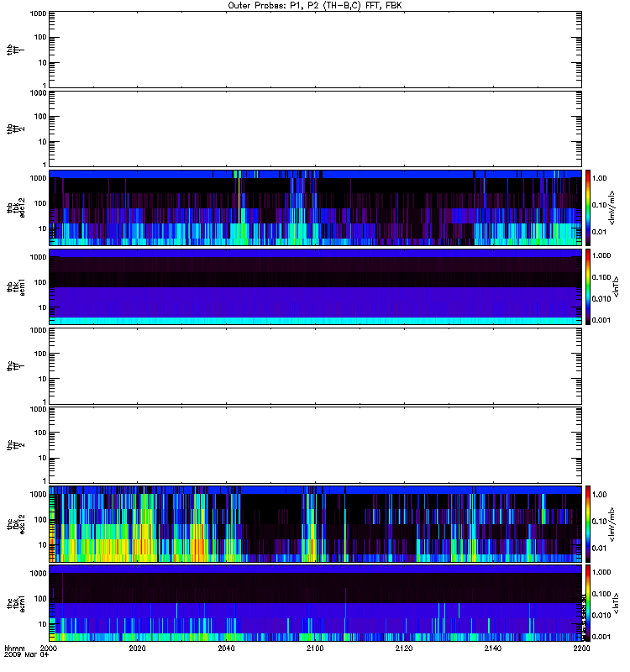
Task: Click the rotated thc label of the fifth panel
Action: [x=10, y=366]
